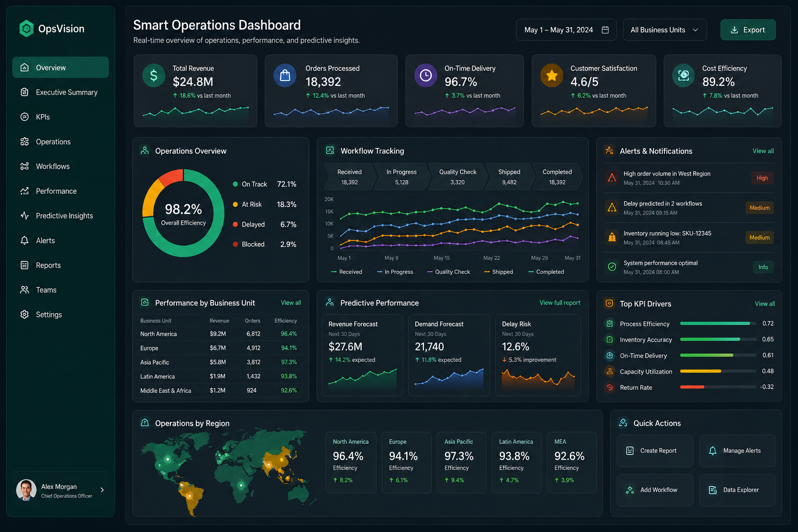The width and height of the screenshot is (798, 532).
Task: Click the lock icon for inventory running low alert
Action: [x=612, y=237]
